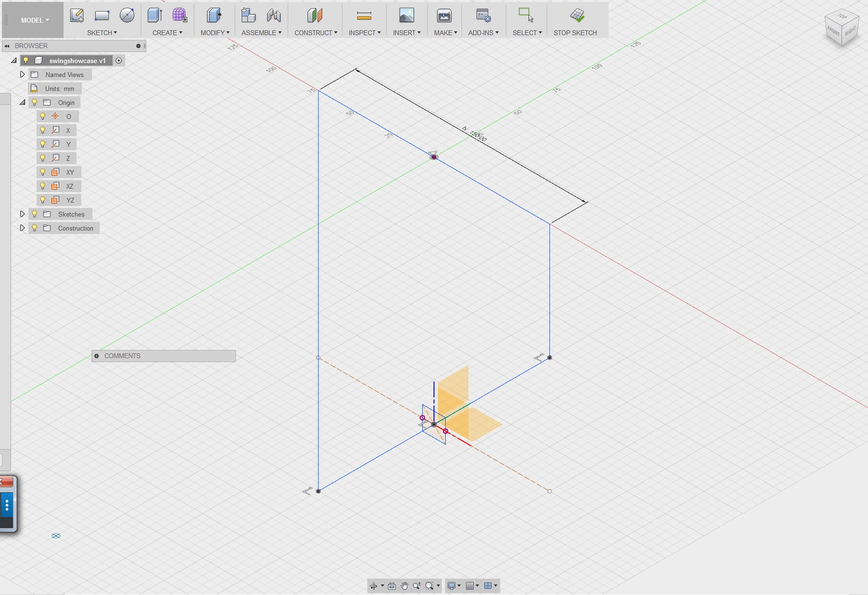Activate the Orbit tool

(x=374, y=586)
